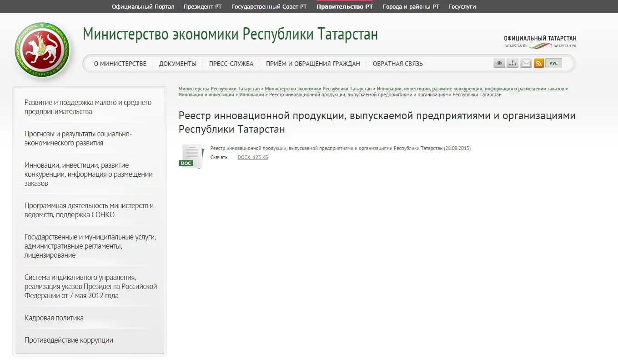Open Приём и обращения граждан menu
The image size is (618, 364).
click(x=313, y=64)
